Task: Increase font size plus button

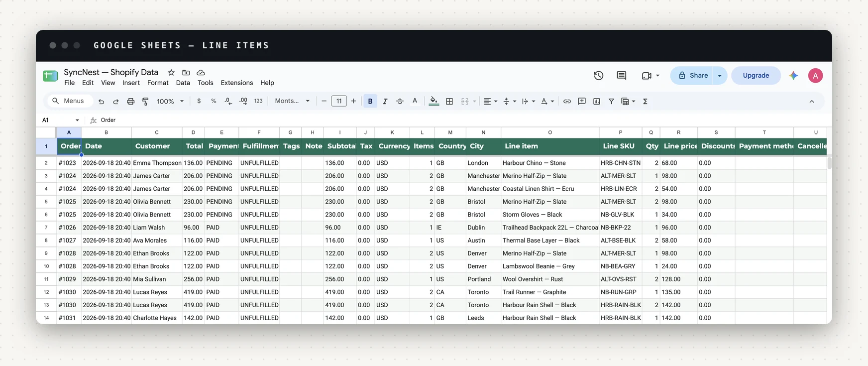Action: pos(353,101)
